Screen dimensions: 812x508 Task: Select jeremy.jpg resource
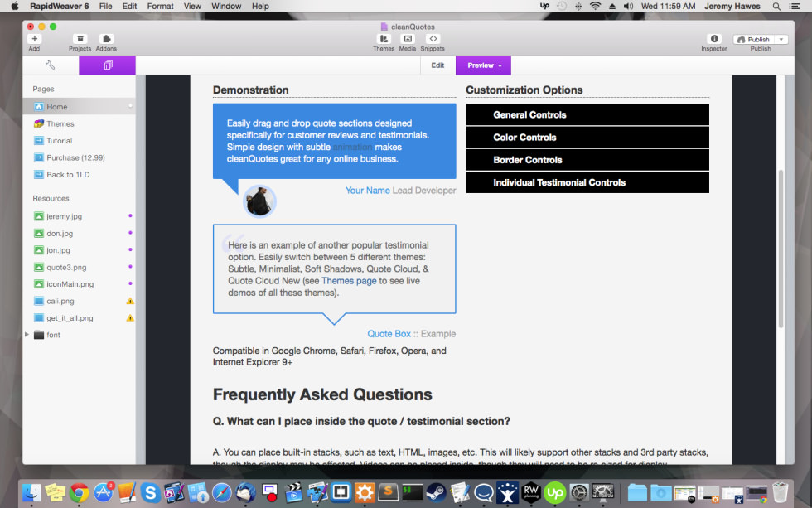[79, 216]
